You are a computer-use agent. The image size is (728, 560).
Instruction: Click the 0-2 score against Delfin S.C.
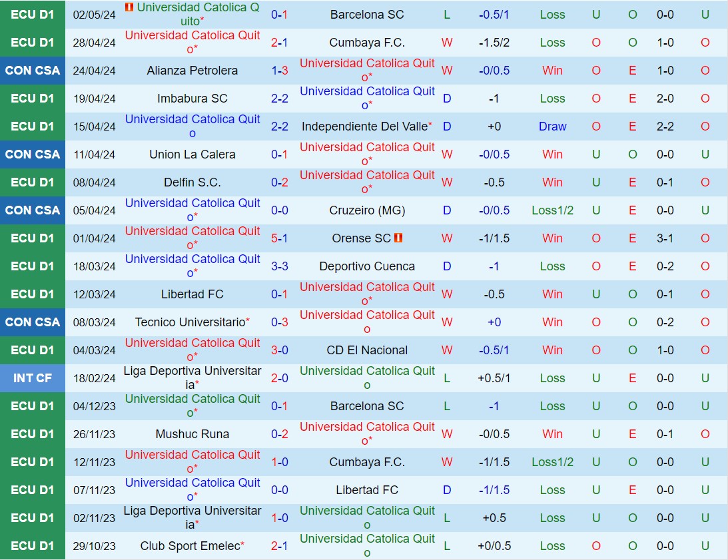point(279,182)
